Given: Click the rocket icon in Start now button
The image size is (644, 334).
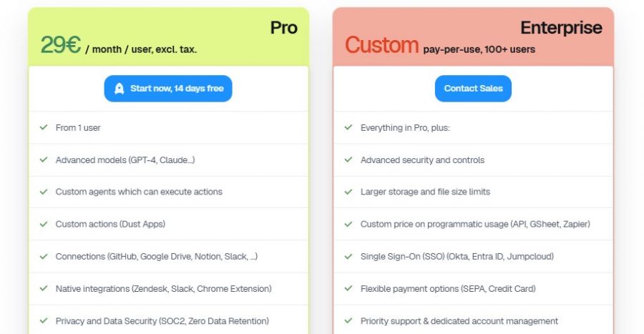Looking at the screenshot, I should [x=118, y=89].
